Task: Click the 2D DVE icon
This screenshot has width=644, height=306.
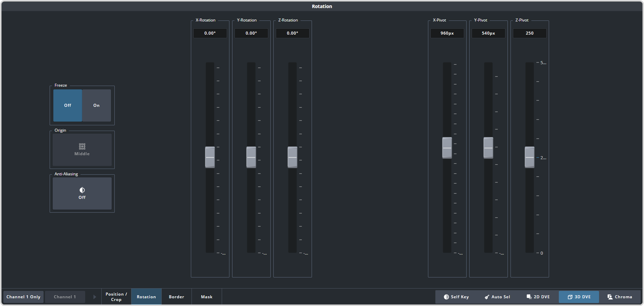Action: click(529, 297)
